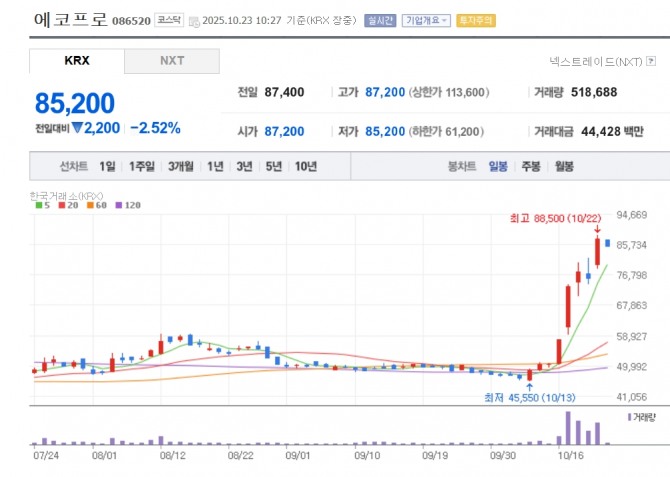Select the 1일 line chart period
Screen dimensions: 670x477
point(108,167)
